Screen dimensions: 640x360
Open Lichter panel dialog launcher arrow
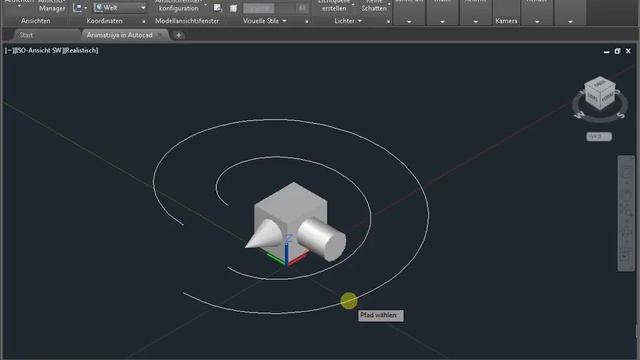coord(388,22)
